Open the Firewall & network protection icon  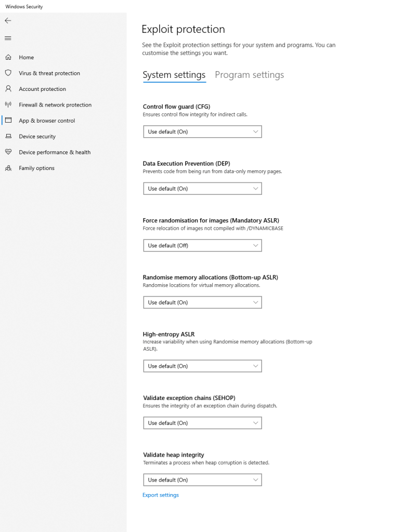pyautogui.click(x=8, y=104)
